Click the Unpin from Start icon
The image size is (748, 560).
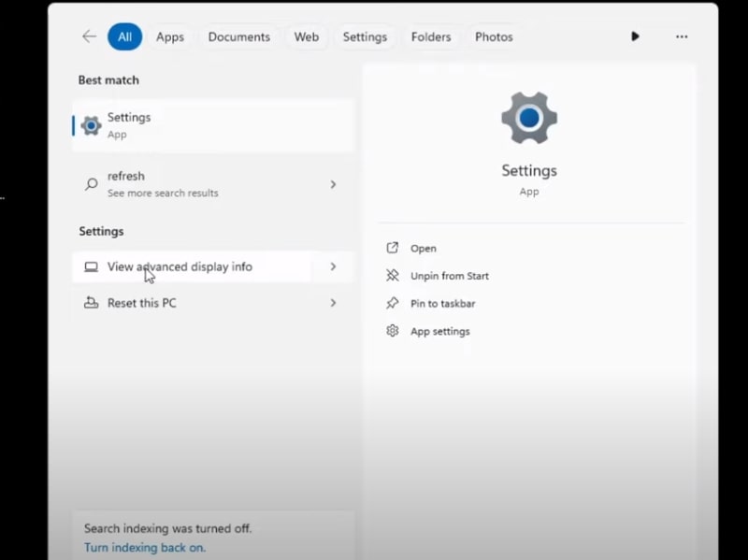click(x=393, y=276)
